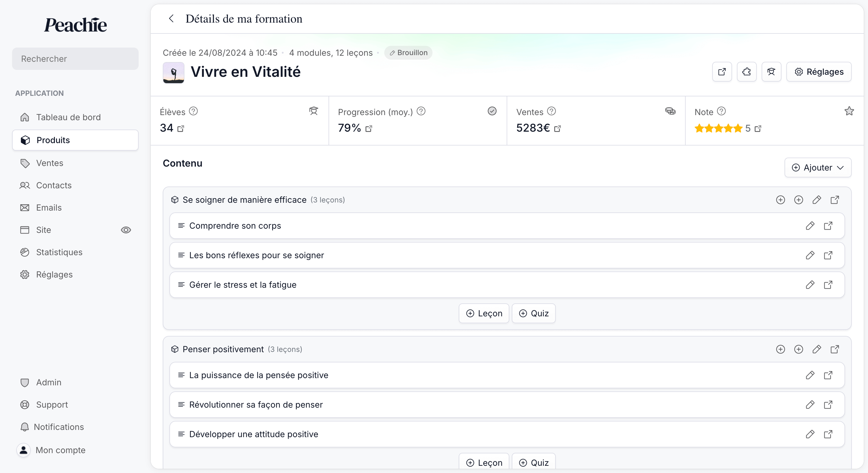Click the preview icon on the Ventes stat

click(557, 128)
